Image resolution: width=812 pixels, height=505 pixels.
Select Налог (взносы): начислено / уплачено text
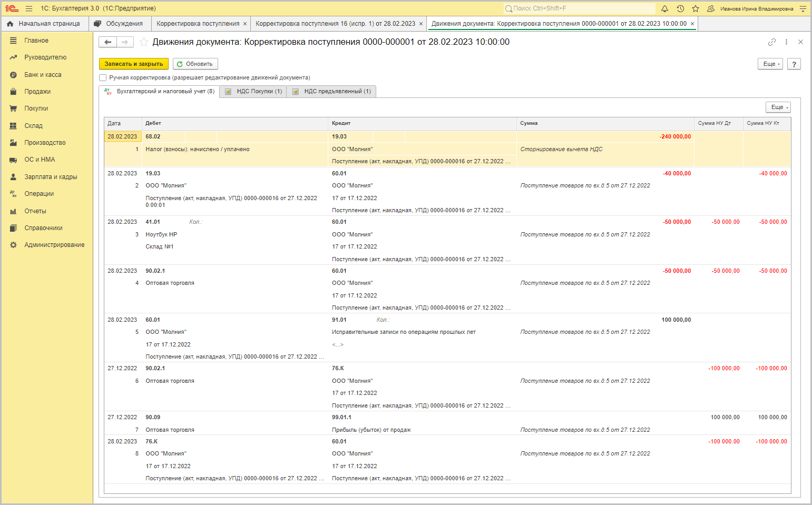click(198, 149)
